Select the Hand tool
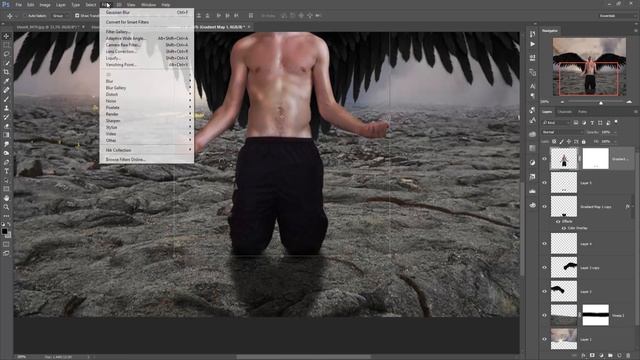 point(6,198)
